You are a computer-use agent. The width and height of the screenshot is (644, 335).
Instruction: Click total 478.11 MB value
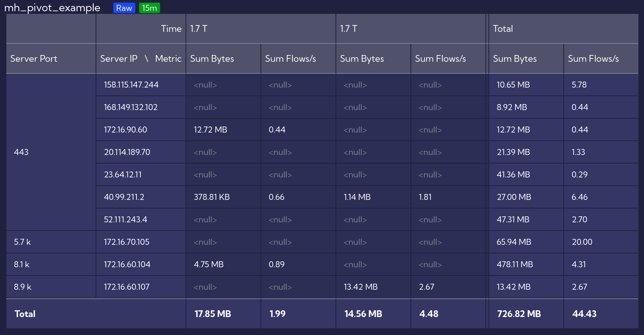tap(515, 265)
